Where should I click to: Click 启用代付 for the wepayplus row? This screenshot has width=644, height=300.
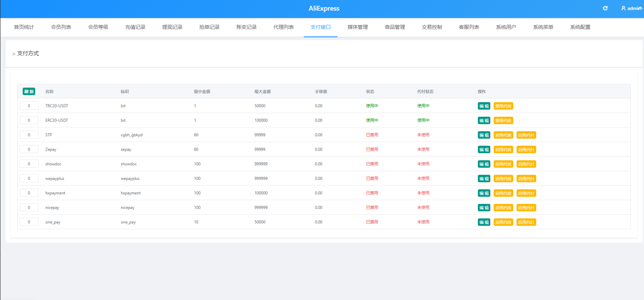(526, 179)
